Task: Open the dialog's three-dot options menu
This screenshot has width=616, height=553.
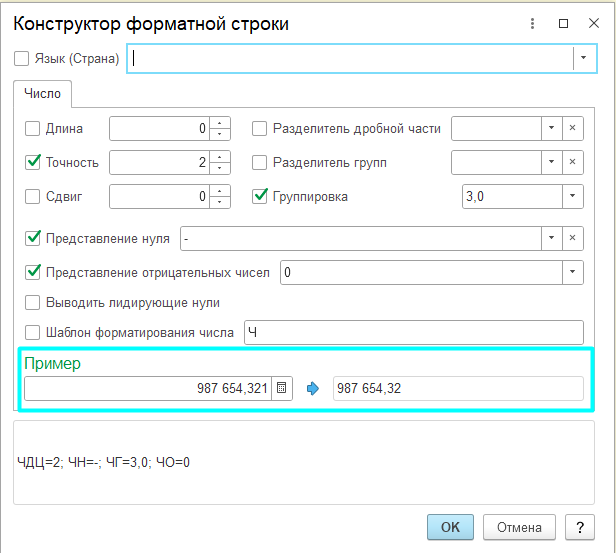Action: coord(531,23)
